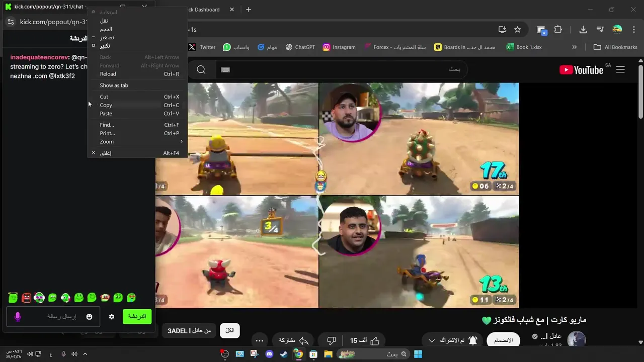Choose Paste from the context menu
644x362 pixels.
pos(137,114)
